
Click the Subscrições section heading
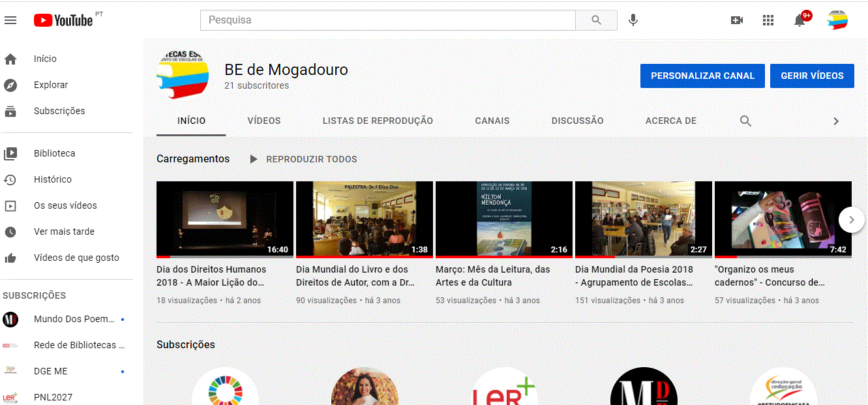[x=186, y=344]
